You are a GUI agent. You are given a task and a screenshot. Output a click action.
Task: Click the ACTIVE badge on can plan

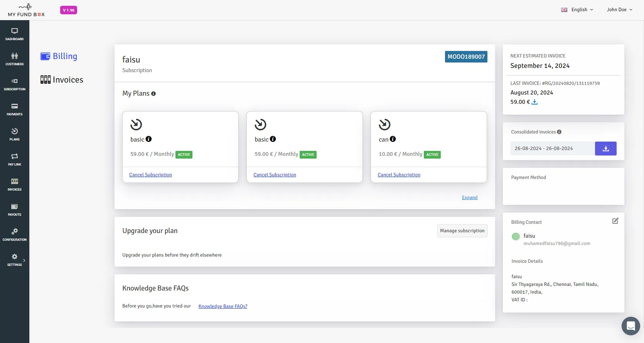432,155
